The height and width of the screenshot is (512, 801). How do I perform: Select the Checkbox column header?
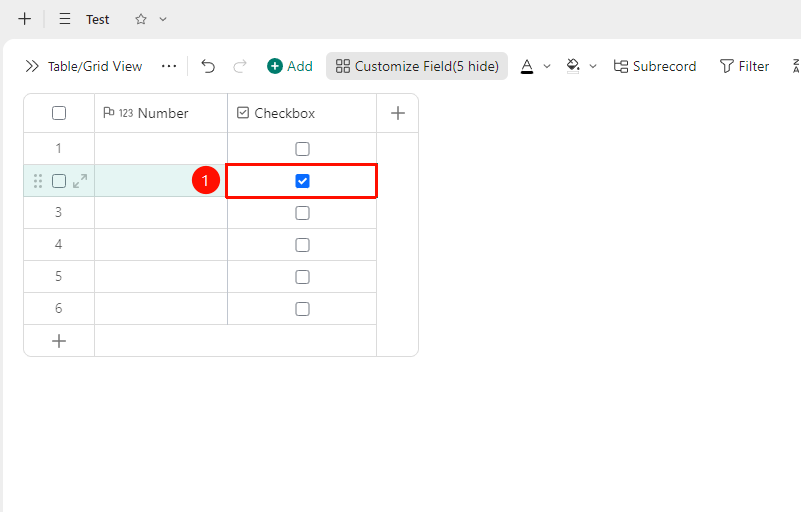point(302,113)
